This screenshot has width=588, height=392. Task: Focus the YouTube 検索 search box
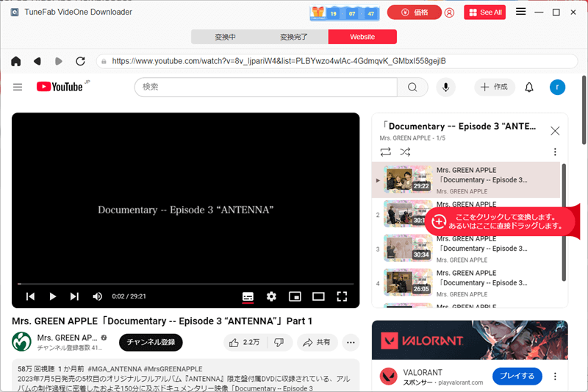pos(266,87)
